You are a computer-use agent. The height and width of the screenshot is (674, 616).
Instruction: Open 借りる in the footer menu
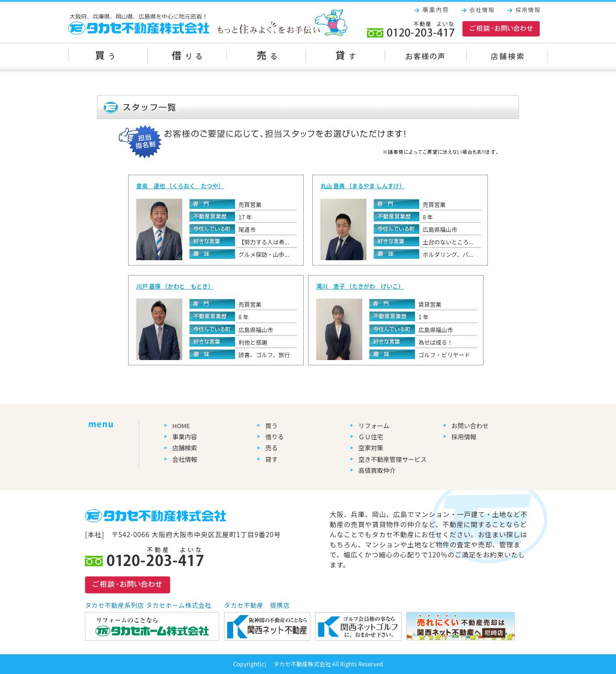click(274, 437)
